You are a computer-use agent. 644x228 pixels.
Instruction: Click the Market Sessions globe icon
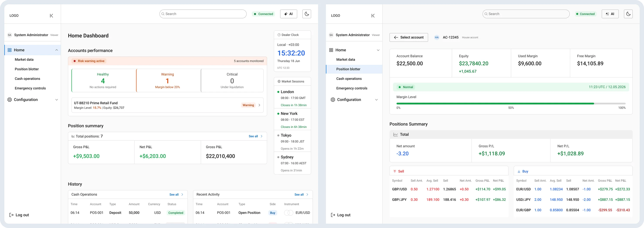[279, 81]
